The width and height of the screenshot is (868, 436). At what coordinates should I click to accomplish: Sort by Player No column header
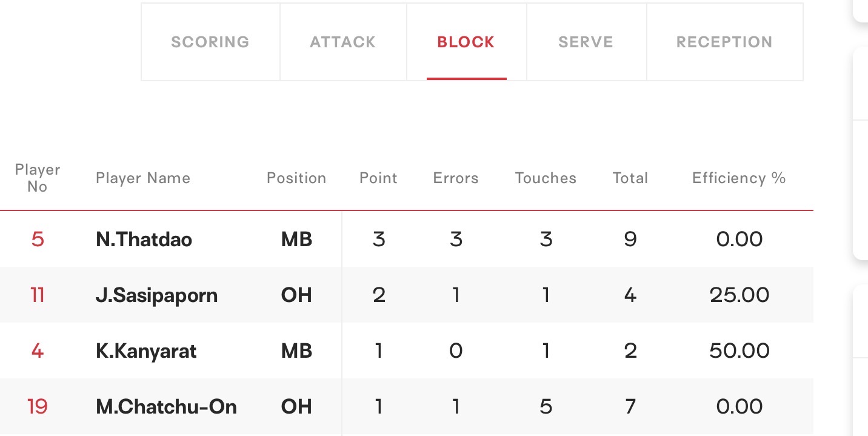pyautogui.click(x=38, y=178)
